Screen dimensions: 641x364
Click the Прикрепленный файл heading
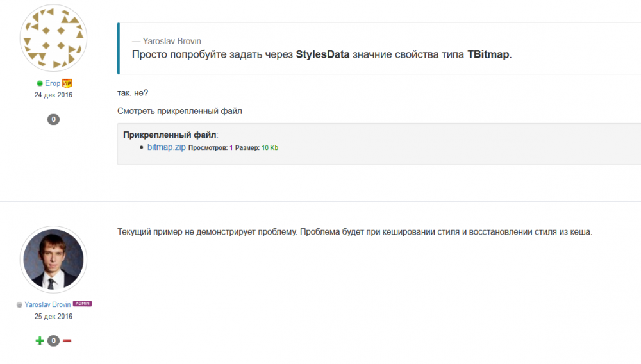pyautogui.click(x=170, y=135)
